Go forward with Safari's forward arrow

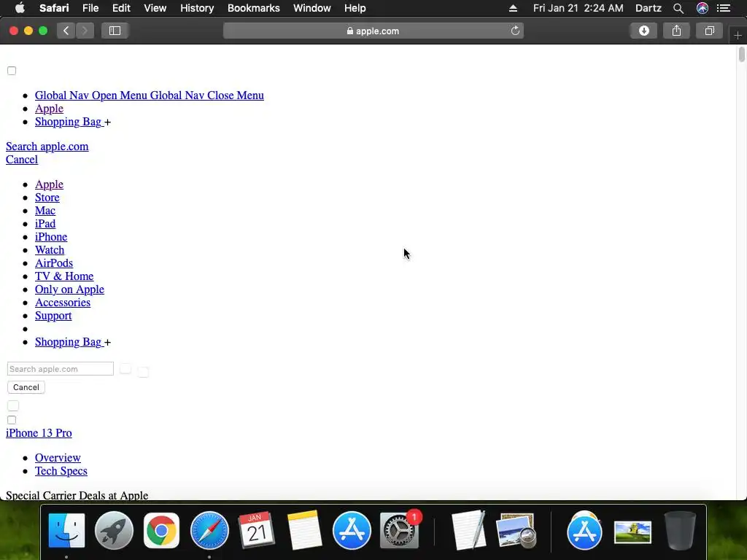pyautogui.click(x=85, y=31)
